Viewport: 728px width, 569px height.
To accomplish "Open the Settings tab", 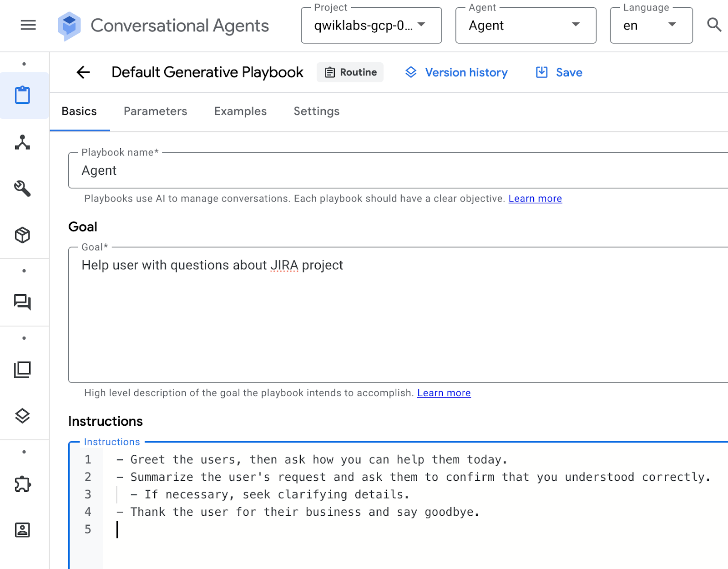I will [x=316, y=111].
